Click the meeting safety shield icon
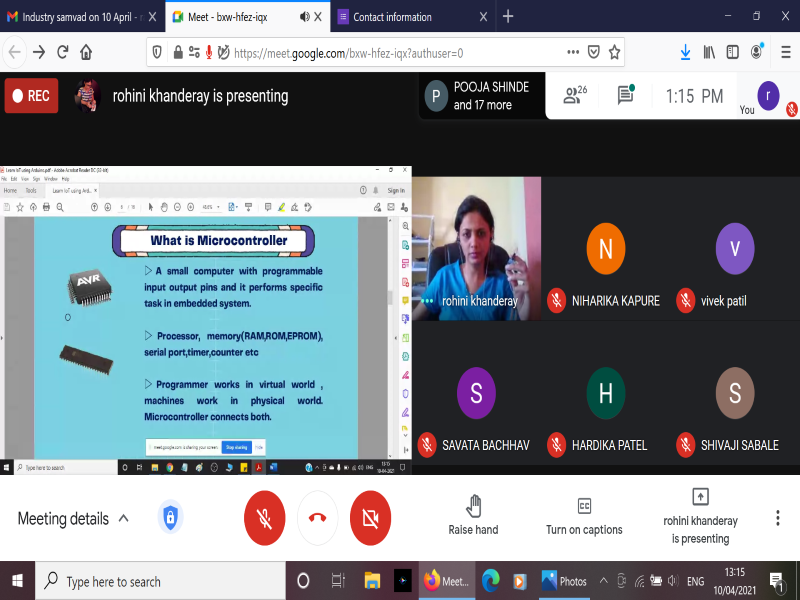Image resolution: width=800 pixels, height=600 pixels. pos(170,518)
